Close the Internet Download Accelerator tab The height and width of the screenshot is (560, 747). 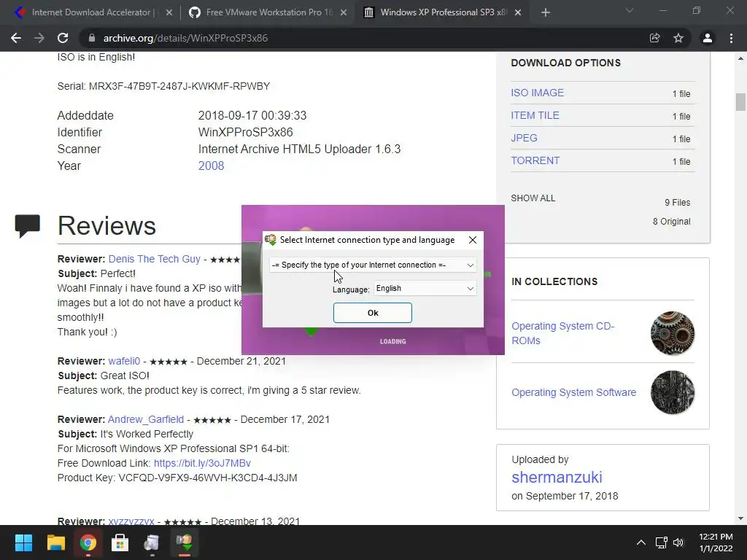point(169,13)
